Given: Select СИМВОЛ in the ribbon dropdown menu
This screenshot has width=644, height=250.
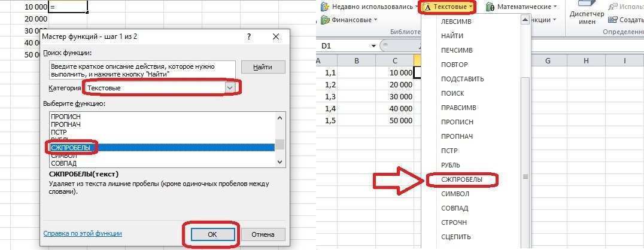Looking at the screenshot, I should point(455,194).
